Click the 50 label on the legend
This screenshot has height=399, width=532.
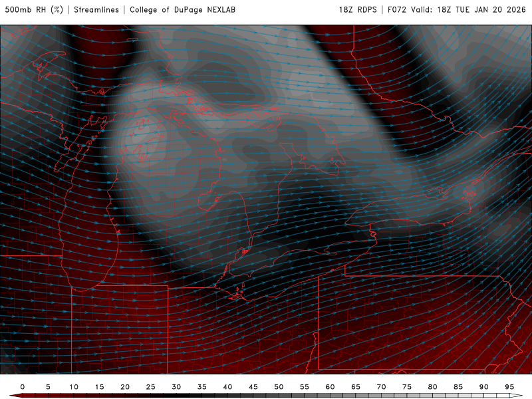point(279,387)
